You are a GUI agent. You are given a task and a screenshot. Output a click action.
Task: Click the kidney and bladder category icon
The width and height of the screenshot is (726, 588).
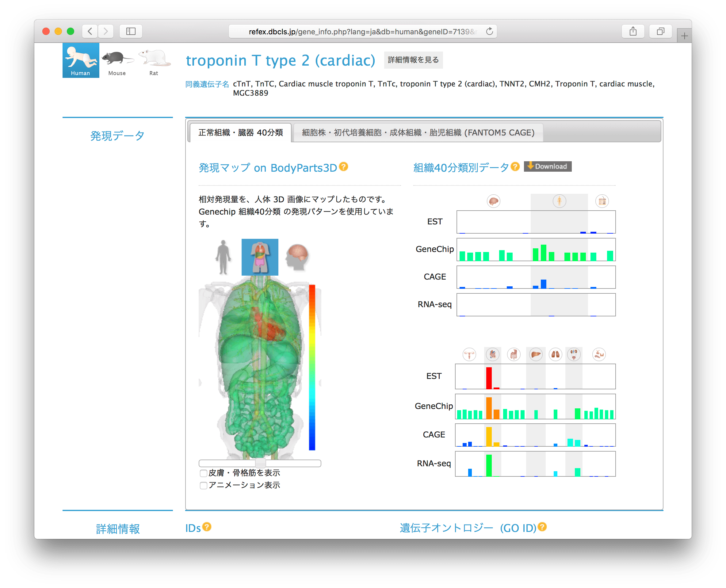coord(574,354)
